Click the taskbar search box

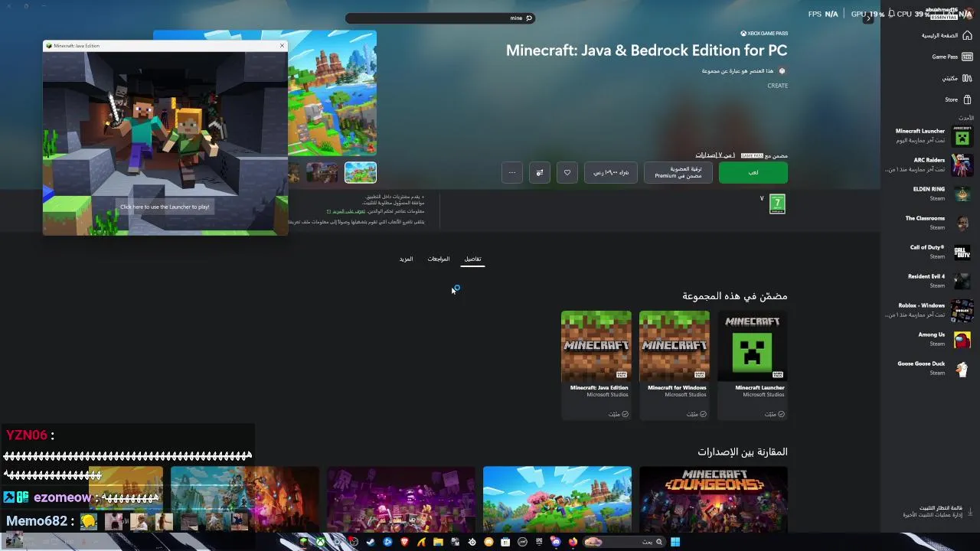point(624,542)
